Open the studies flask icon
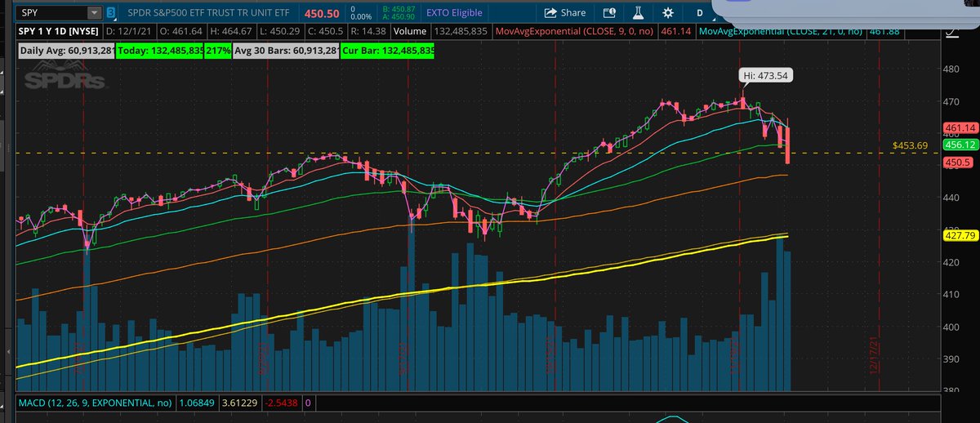980x423 pixels. click(x=639, y=12)
